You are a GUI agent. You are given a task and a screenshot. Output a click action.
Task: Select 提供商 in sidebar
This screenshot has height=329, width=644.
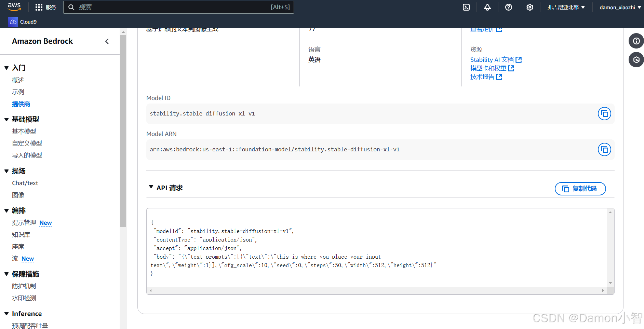tap(21, 104)
